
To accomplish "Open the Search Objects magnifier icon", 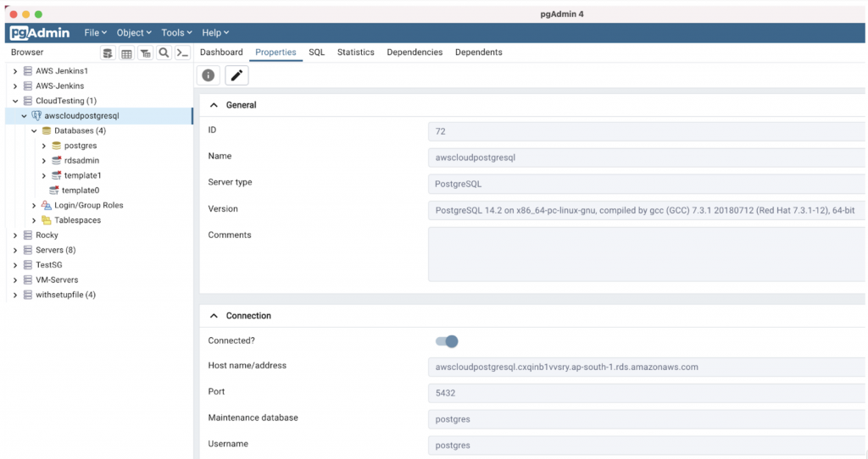I will click(164, 53).
